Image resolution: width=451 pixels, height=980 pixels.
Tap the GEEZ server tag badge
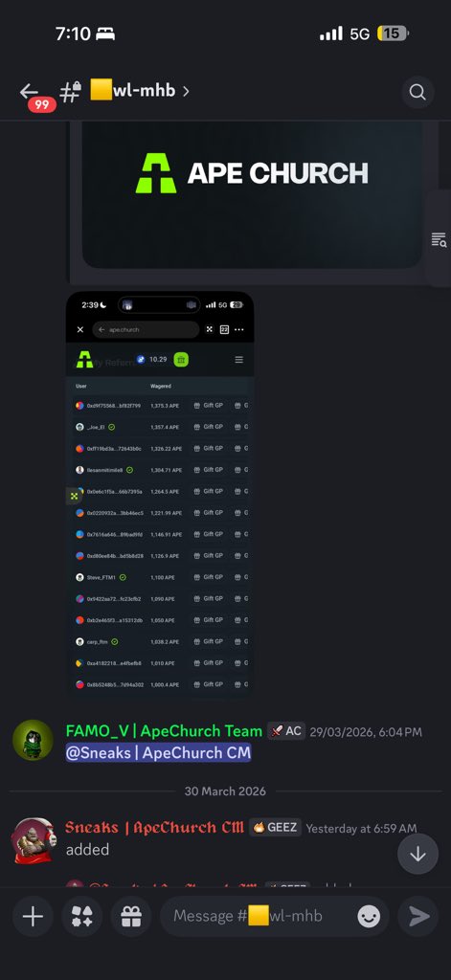coord(275,828)
